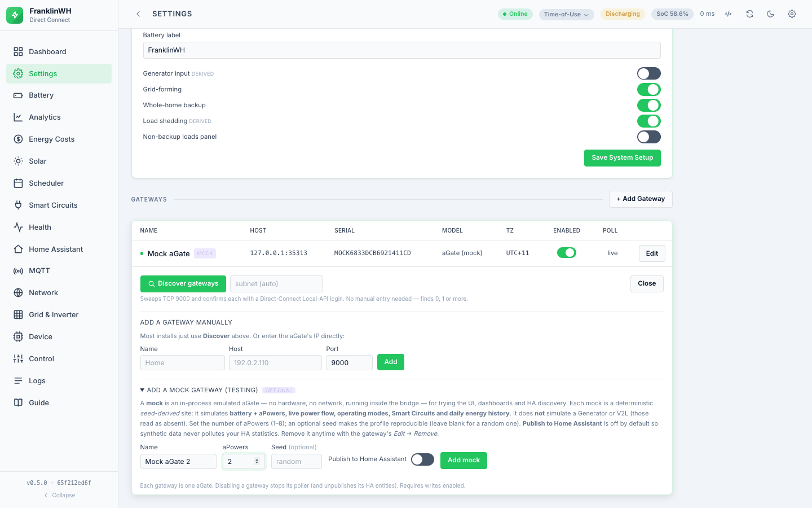The image size is (812, 508).
Task: Open the Logs menu item
Action: (59, 381)
